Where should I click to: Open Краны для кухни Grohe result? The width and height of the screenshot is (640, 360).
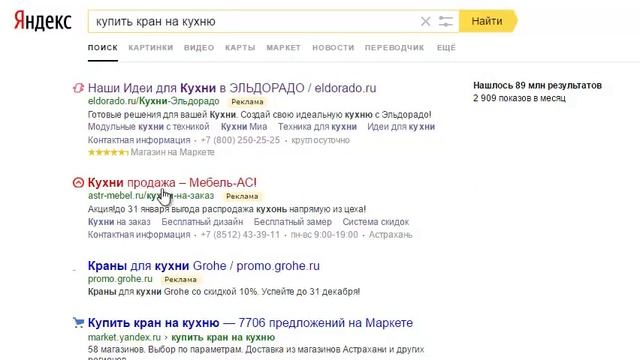click(204, 266)
